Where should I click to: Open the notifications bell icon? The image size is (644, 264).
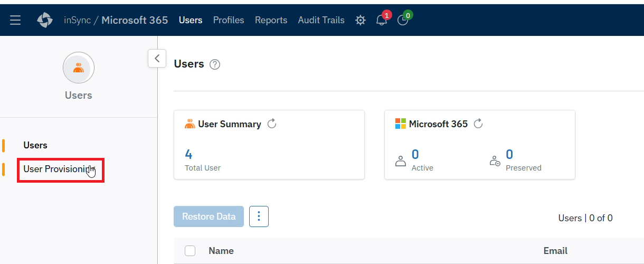(382, 20)
